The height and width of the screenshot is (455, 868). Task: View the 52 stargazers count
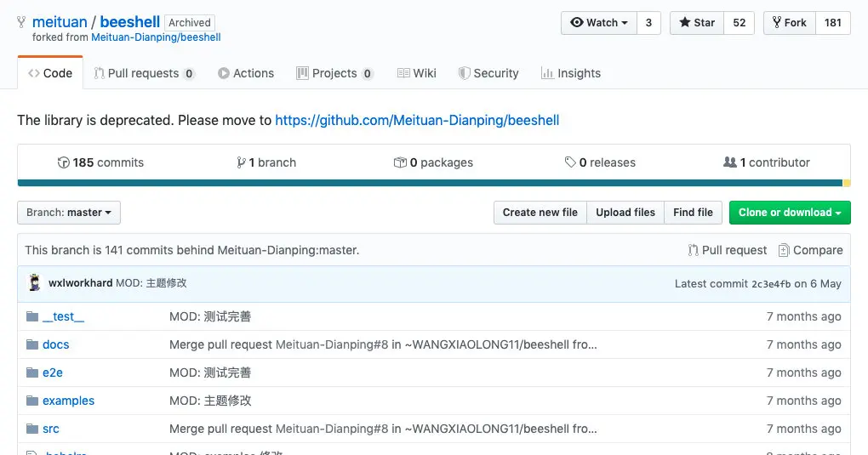(x=740, y=23)
